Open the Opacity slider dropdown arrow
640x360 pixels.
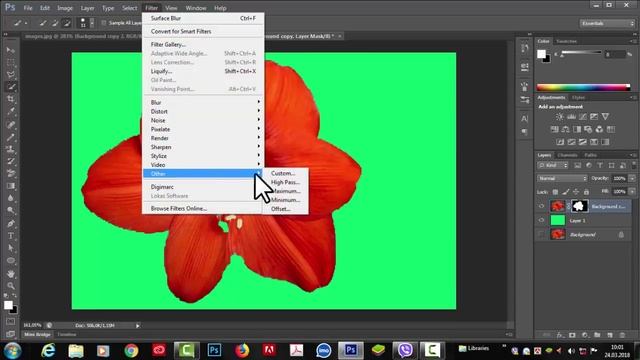coord(632,178)
